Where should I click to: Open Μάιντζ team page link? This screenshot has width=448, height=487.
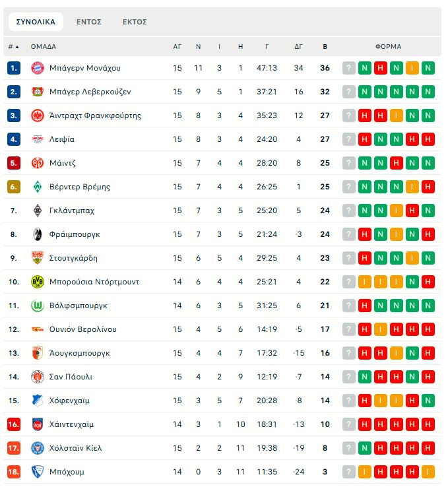click(x=63, y=163)
